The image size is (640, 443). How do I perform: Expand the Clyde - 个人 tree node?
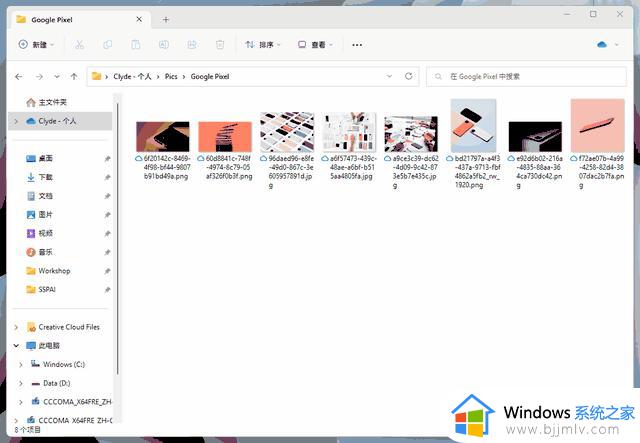click(x=16, y=121)
